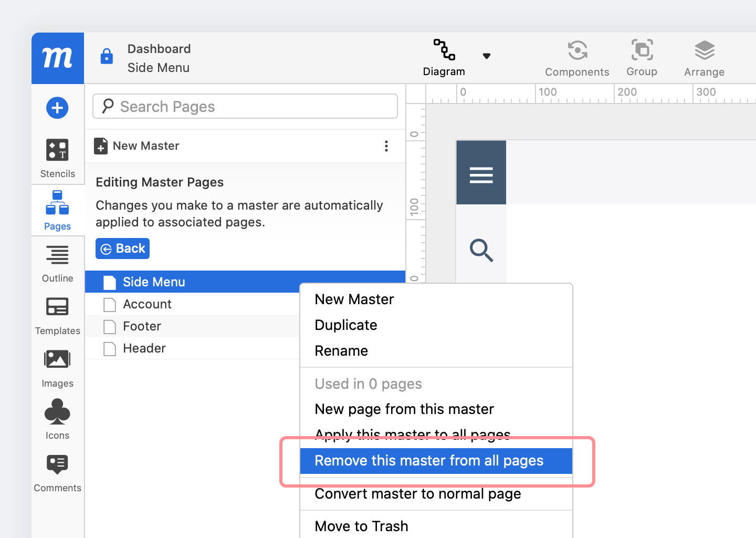
Task: Open the Stencils panel
Action: [x=57, y=158]
